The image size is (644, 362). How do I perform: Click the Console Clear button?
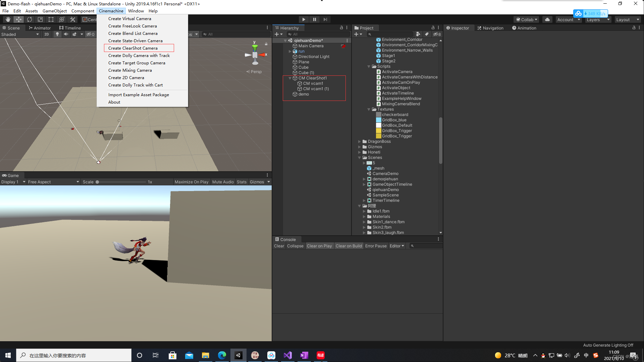[279, 246]
